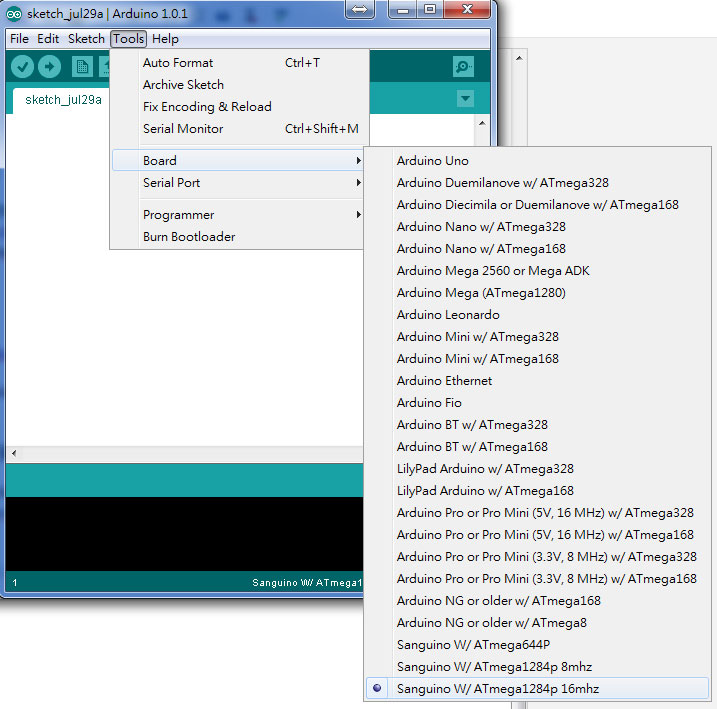Select LilyPad Arduino w/ ATmega328 board

[x=537, y=469]
